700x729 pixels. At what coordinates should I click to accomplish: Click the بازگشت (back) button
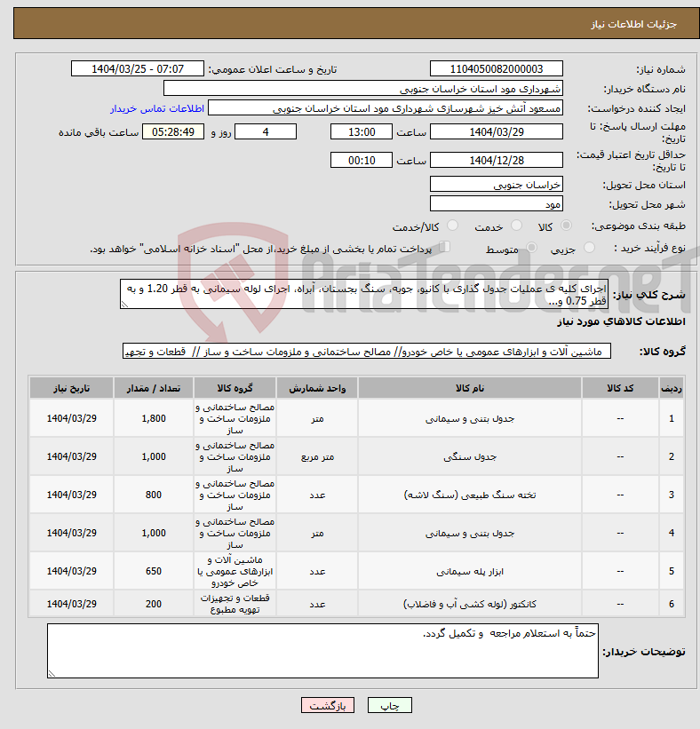click(x=328, y=705)
